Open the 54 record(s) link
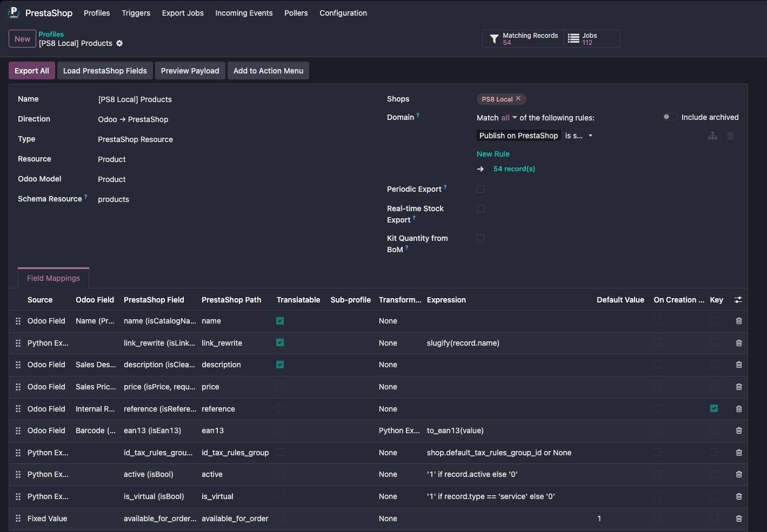Screen dimensions: 767x532 (x=514, y=169)
